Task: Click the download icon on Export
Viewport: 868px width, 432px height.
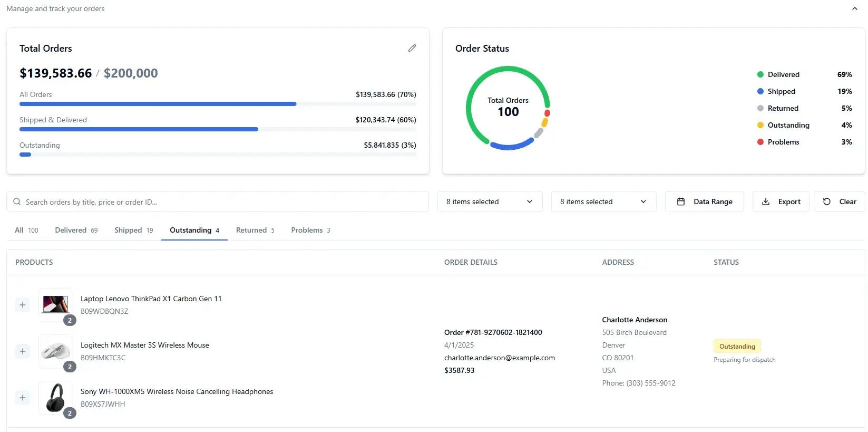Action: pyautogui.click(x=766, y=201)
